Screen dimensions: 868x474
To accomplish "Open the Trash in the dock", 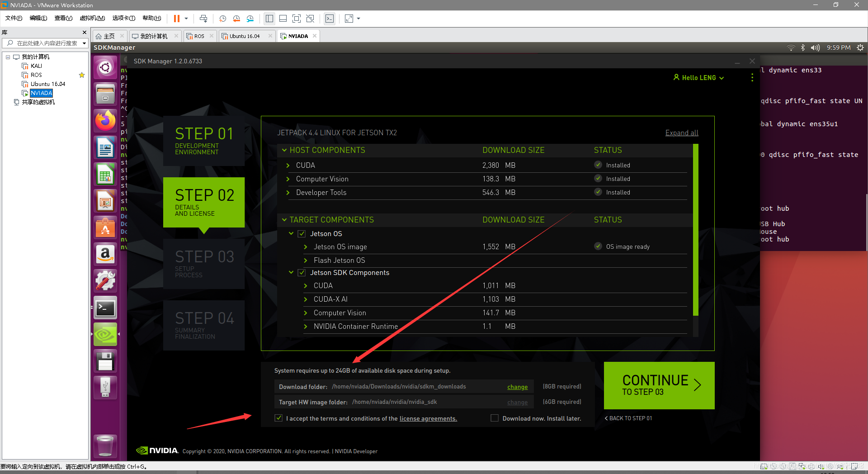I will [105, 446].
